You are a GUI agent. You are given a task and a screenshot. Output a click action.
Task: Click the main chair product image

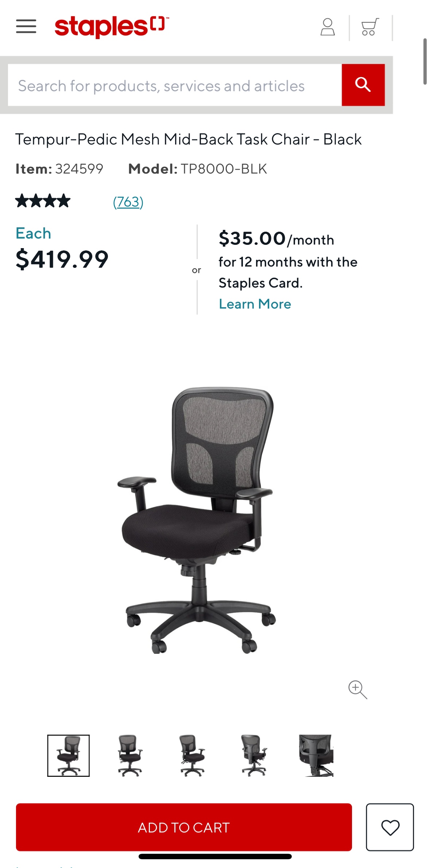(x=196, y=520)
